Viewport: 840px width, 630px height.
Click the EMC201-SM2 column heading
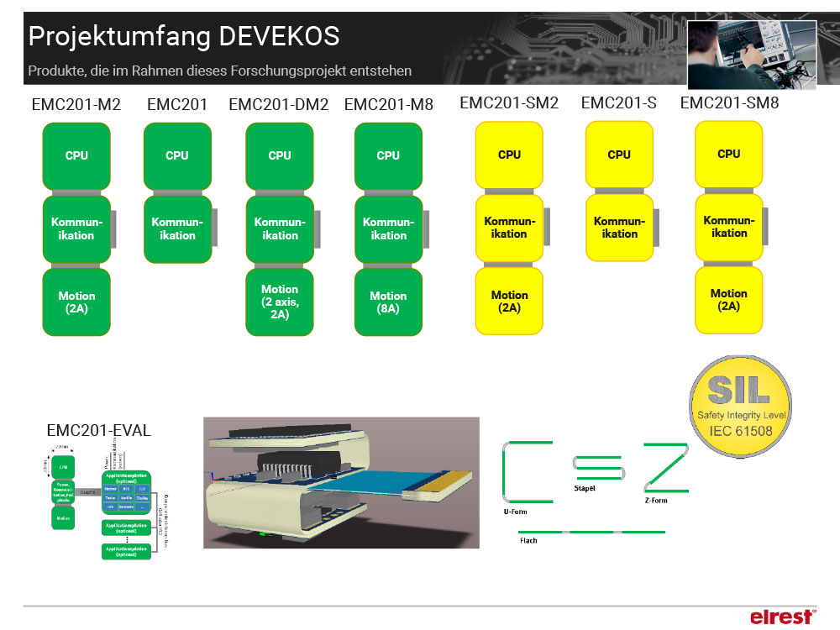coord(509,103)
